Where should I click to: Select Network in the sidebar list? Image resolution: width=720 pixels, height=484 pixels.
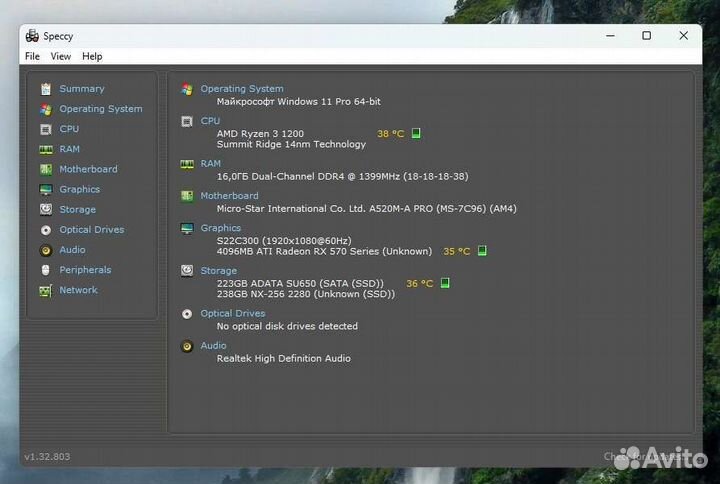coord(79,290)
